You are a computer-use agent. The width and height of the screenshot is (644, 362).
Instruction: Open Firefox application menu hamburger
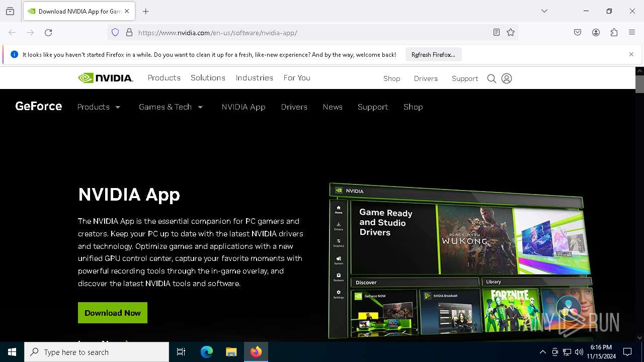pos(632,33)
